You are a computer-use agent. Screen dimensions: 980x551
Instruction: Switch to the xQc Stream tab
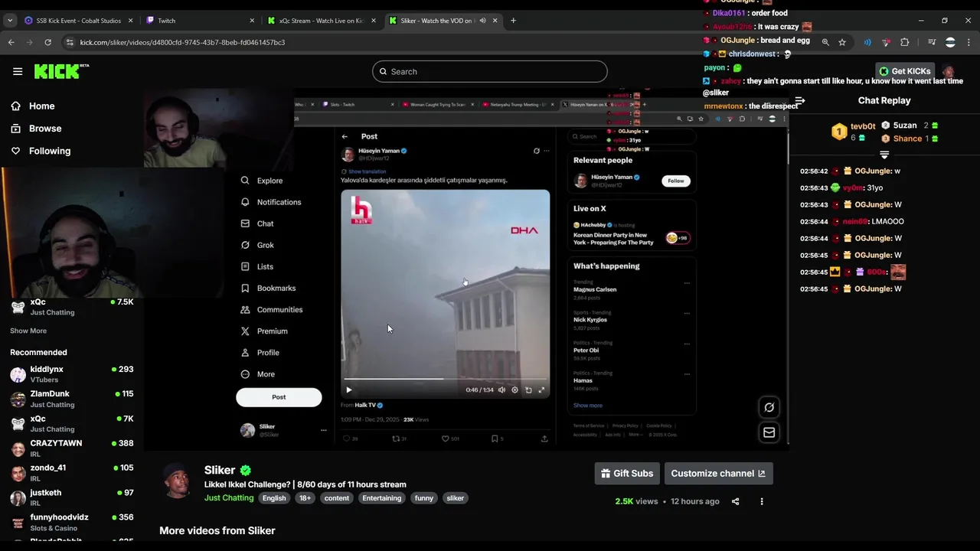point(322,21)
